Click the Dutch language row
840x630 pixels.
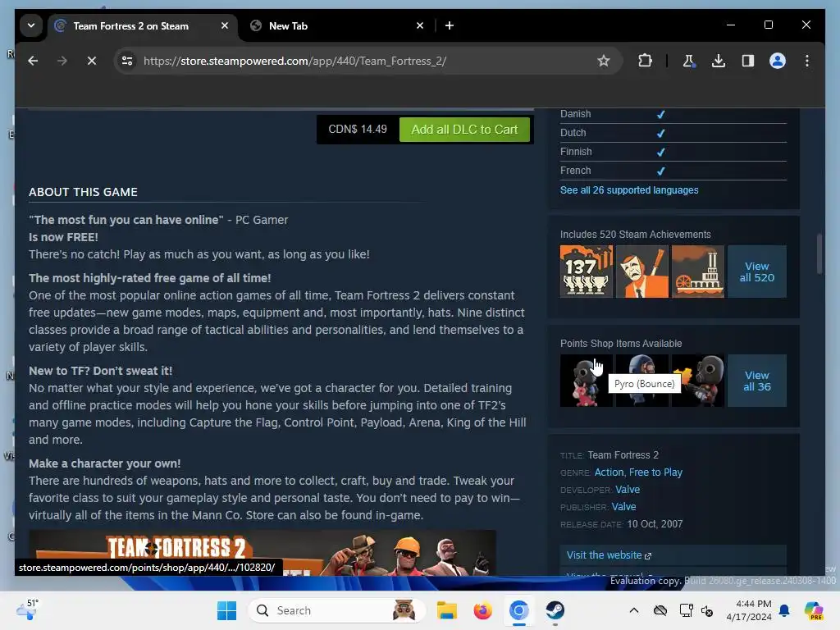click(x=673, y=133)
